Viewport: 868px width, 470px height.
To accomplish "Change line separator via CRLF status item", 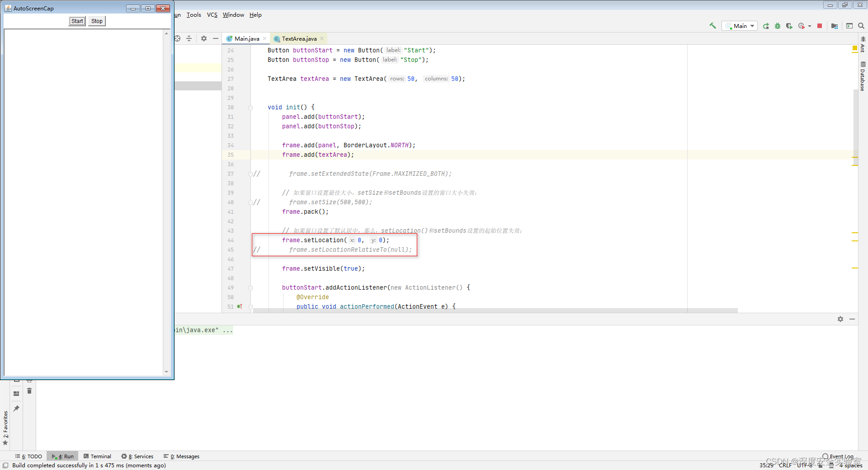I will tap(786, 465).
